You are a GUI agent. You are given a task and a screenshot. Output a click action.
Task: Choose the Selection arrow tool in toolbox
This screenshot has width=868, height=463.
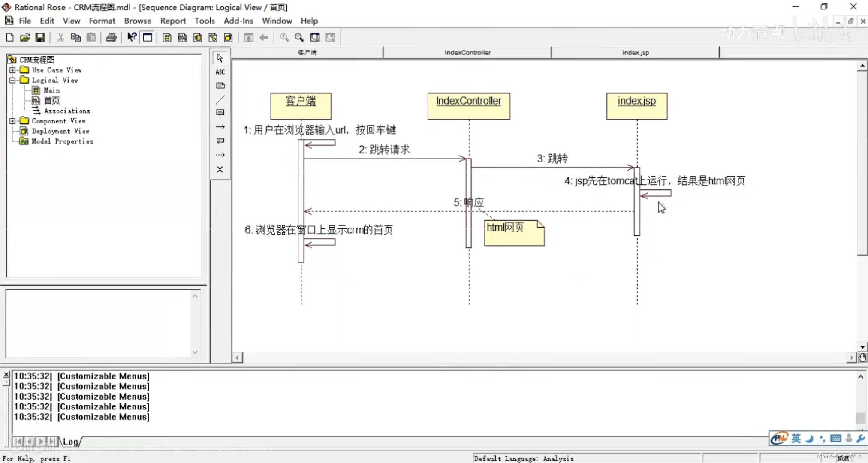(x=220, y=58)
